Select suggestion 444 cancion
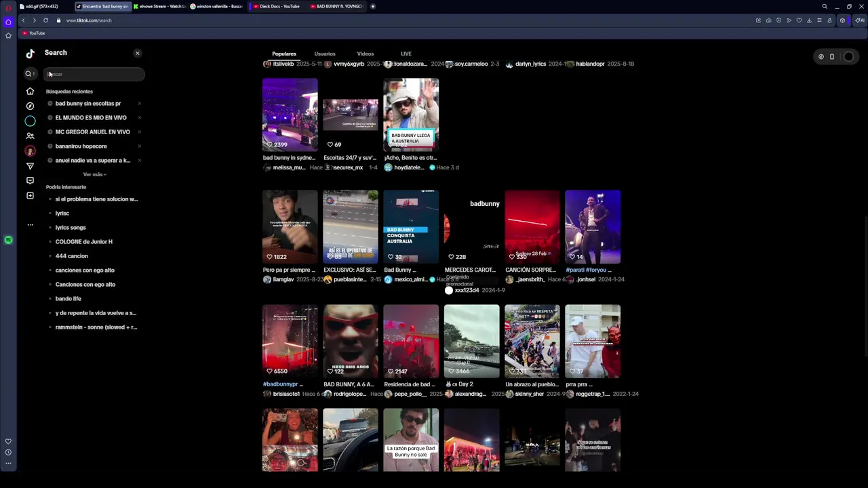The width and height of the screenshot is (868, 488). pos(72,256)
